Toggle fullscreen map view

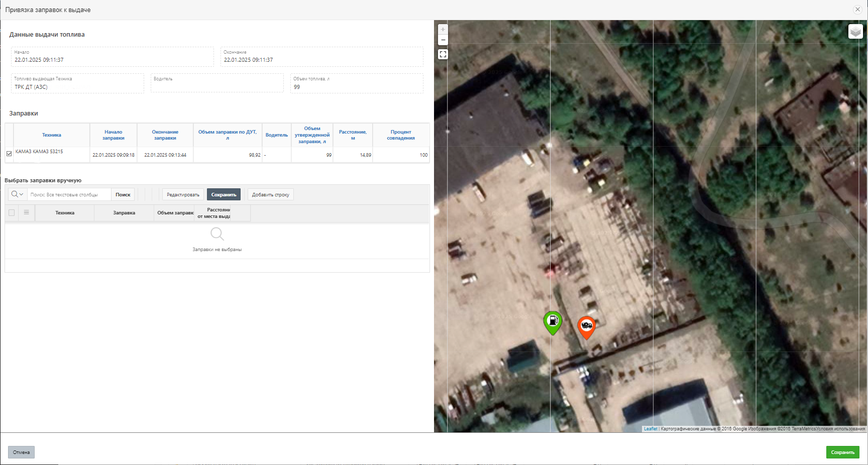click(443, 54)
